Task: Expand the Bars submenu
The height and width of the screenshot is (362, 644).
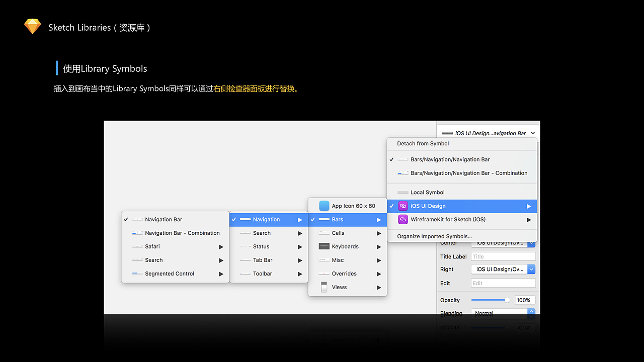Action: coord(347,219)
